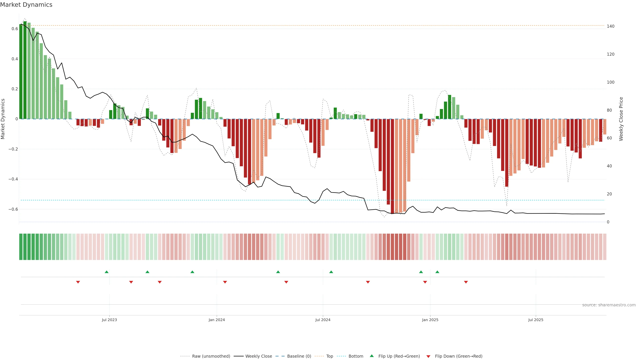Click the Flip Up legend triangle icon

(x=372, y=356)
